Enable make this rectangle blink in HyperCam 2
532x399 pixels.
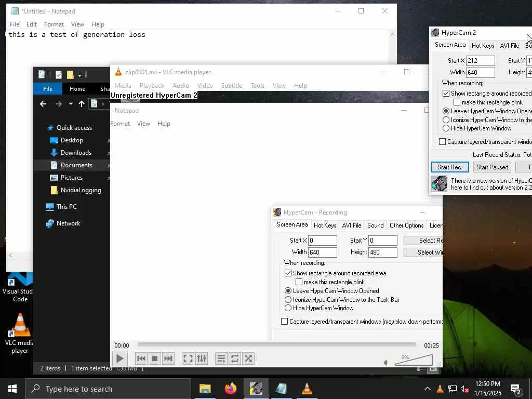click(x=457, y=102)
